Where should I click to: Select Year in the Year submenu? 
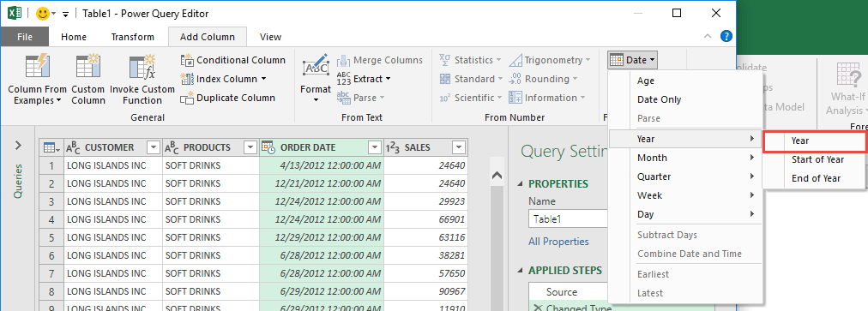(815, 141)
